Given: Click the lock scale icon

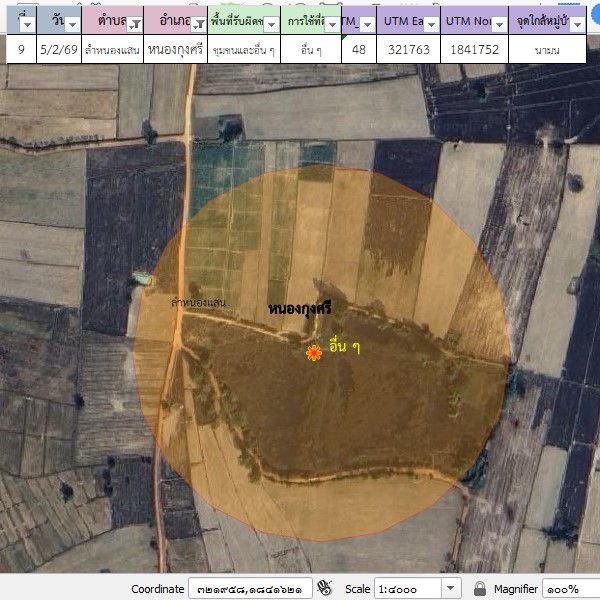Looking at the screenshot, I should point(480,588).
